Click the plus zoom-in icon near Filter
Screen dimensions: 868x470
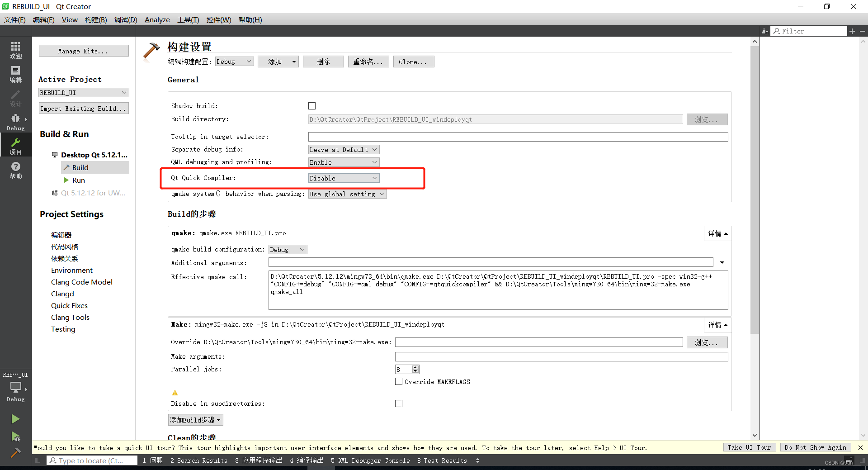[852, 31]
